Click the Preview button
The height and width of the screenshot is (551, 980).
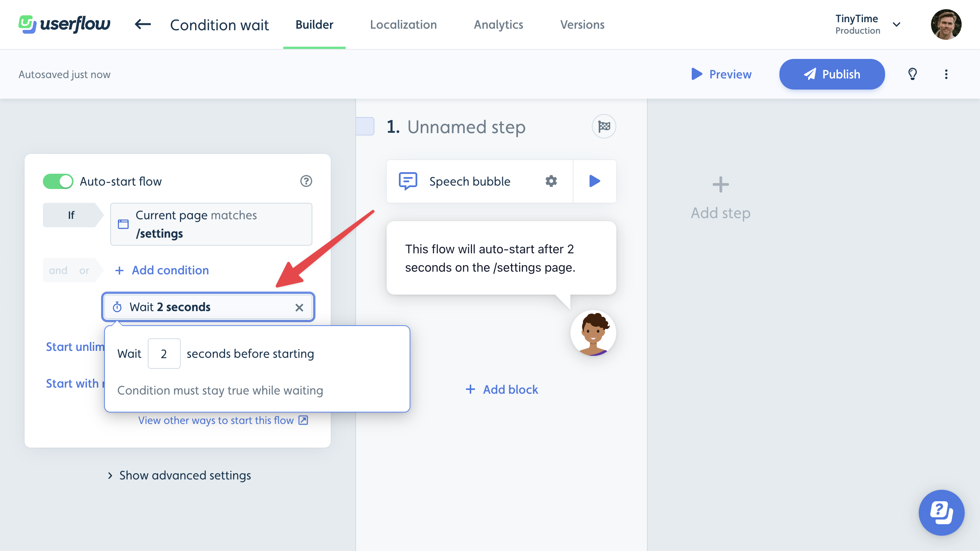pyautogui.click(x=722, y=74)
